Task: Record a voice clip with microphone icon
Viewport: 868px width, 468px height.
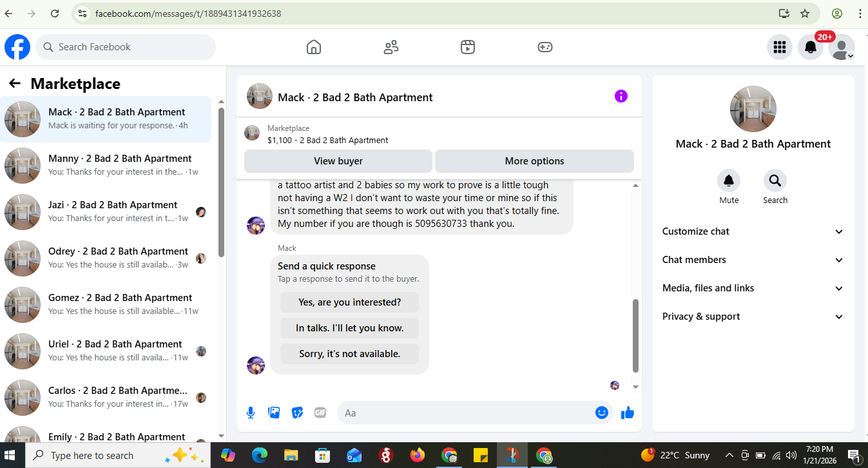Action: (x=251, y=413)
